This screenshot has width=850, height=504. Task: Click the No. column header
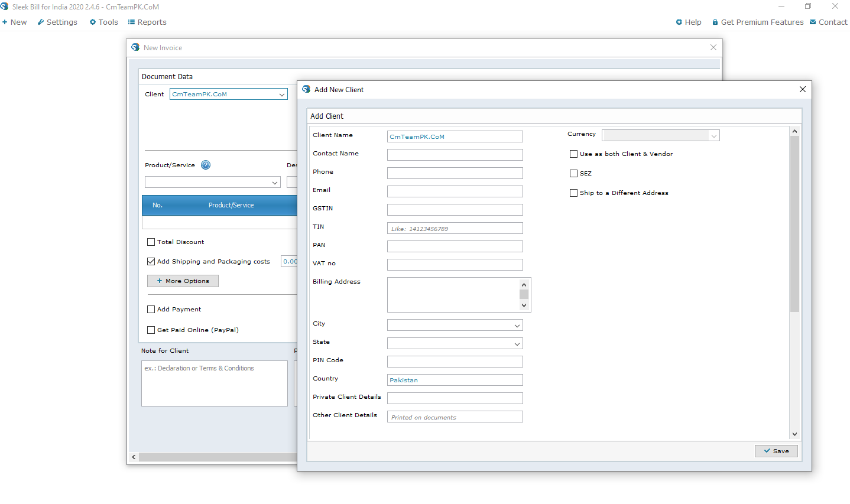(x=157, y=205)
